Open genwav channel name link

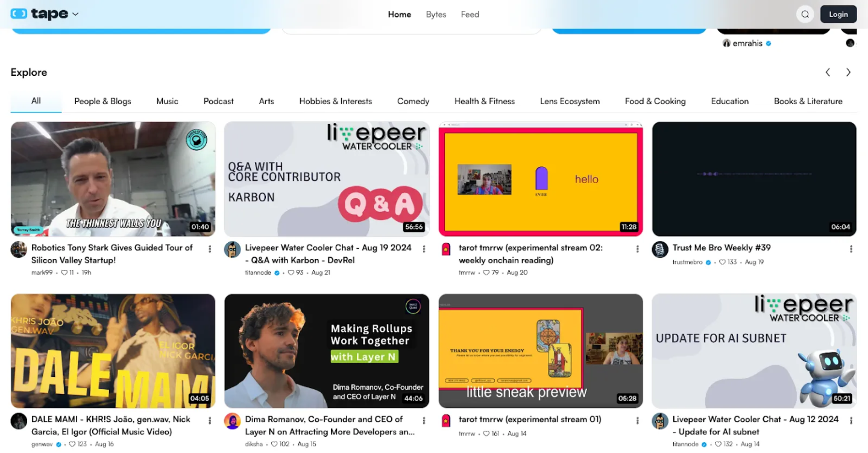point(42,444)
